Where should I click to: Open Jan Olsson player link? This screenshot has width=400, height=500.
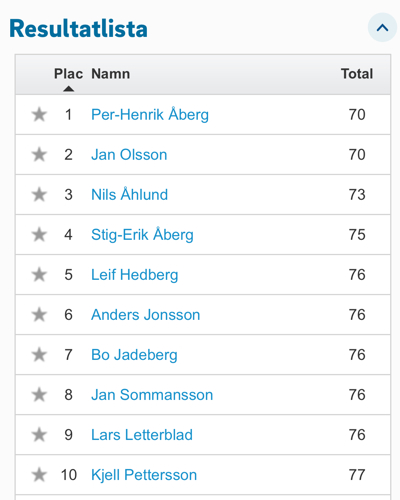click(x=129, y=155)
